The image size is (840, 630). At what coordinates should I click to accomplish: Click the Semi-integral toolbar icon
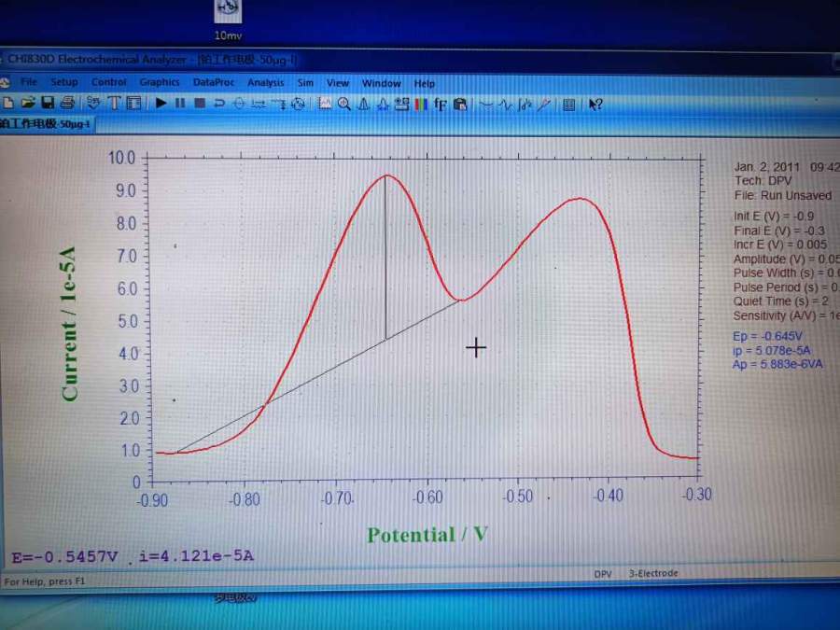[x=525, y=105]
